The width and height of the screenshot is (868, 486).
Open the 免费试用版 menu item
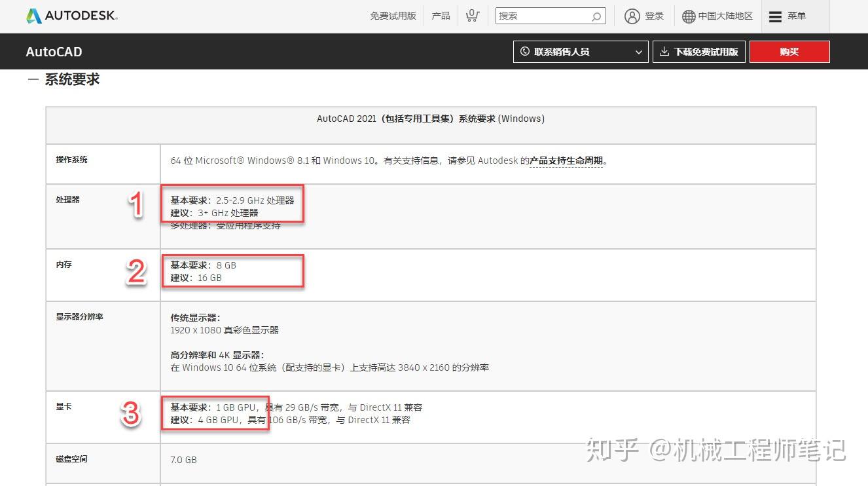click(393, 16)
